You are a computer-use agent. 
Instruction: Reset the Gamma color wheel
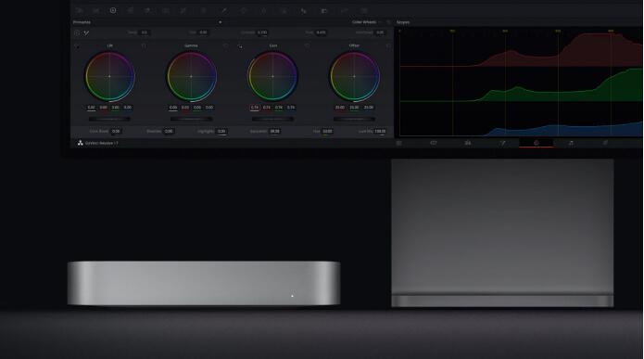(225, 45)
